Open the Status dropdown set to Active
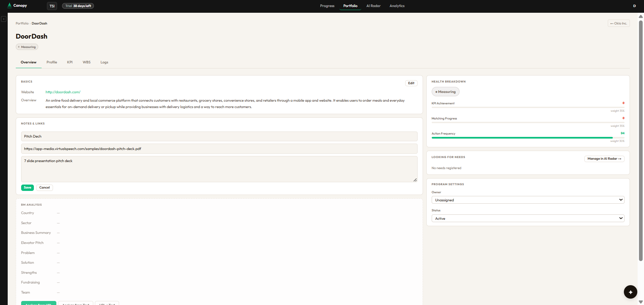The image size is (644, 305). pyautogui.click(x=528, y=218)
